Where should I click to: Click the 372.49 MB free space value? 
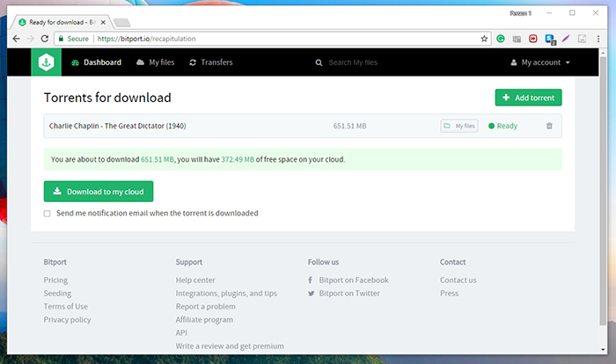[238, 159]
